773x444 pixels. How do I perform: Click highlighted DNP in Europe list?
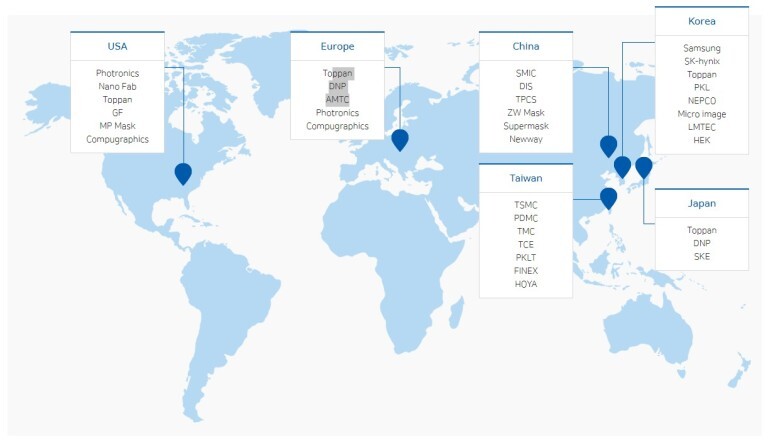(337, 86)
